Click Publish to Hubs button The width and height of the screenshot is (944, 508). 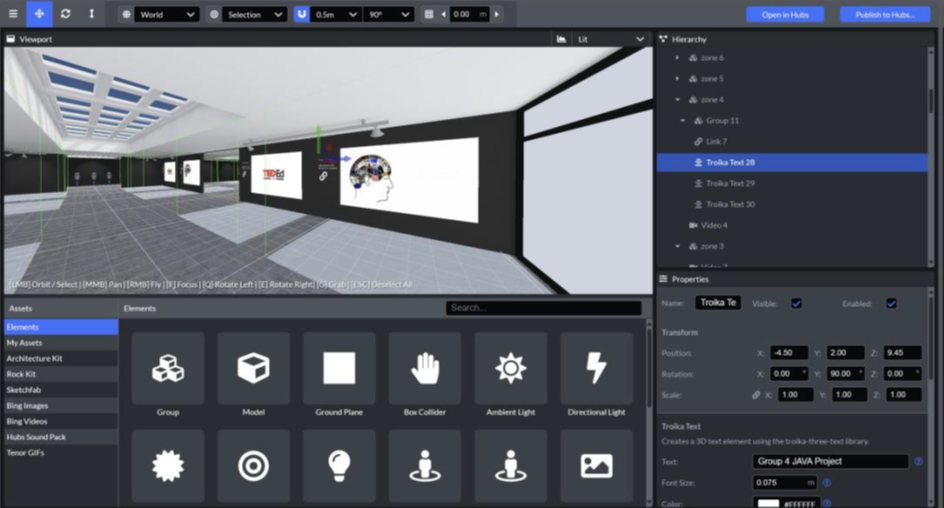[885, 14]
